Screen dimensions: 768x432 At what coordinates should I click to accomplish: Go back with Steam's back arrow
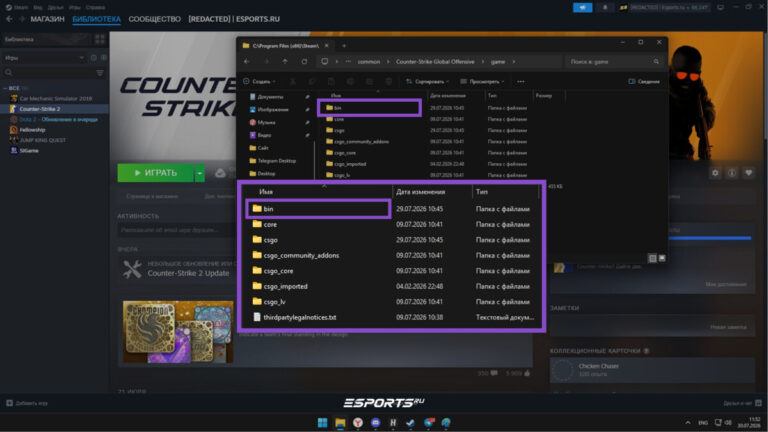(9, 19)
